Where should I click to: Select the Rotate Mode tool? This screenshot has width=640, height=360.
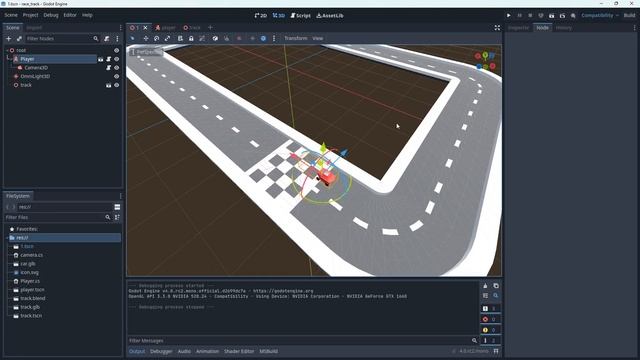pyautogui.click(x=156, y=38)
